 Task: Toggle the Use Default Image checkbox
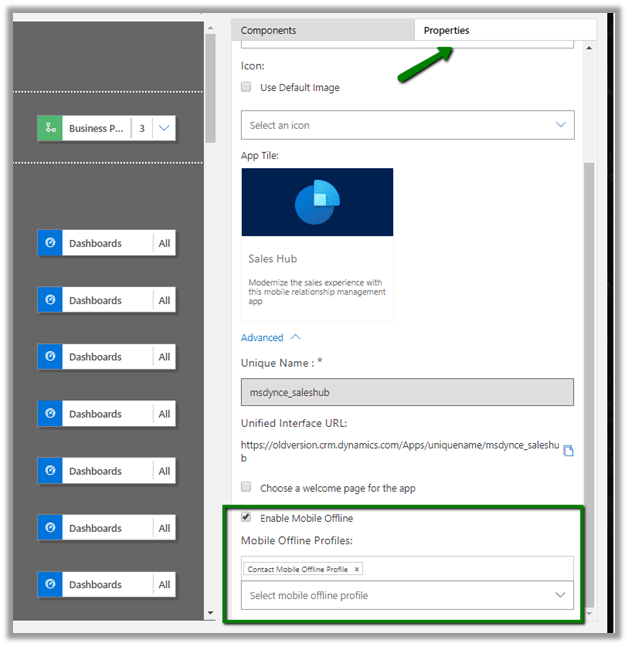coord(247,87)
